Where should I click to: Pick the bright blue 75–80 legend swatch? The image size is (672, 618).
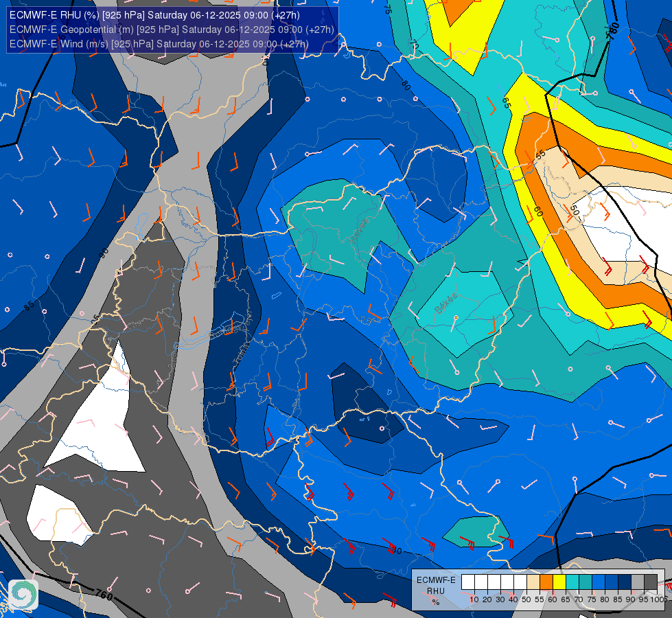(x=599, y=582)
